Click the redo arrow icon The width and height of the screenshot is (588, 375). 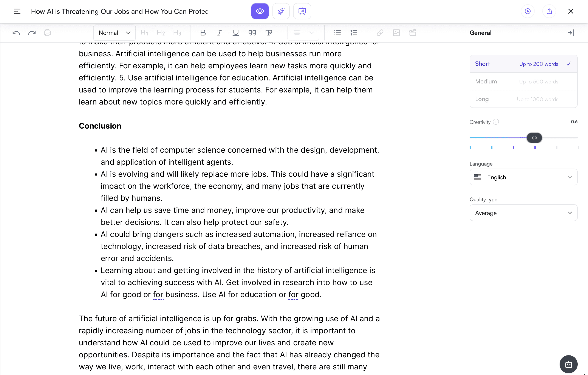point(32,33)
